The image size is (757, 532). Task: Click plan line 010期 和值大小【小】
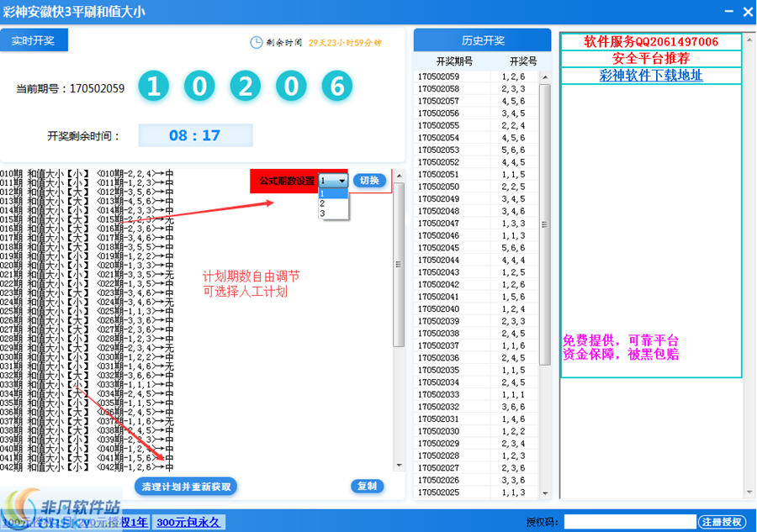(87, 173)
